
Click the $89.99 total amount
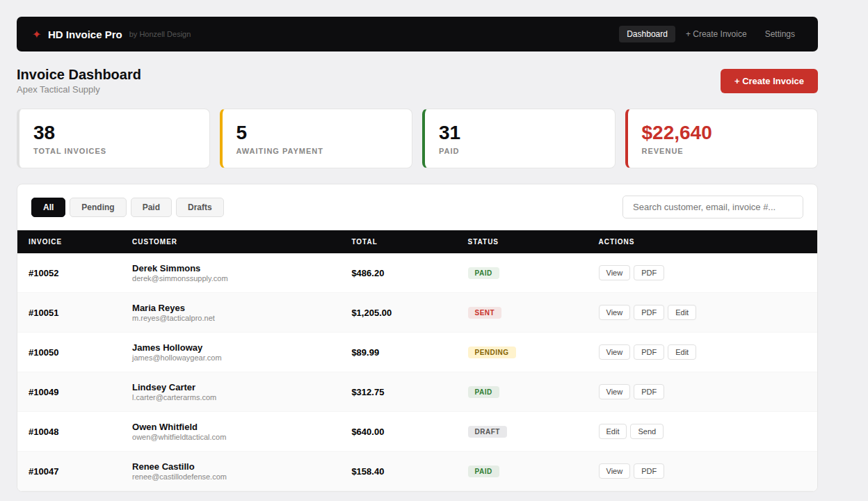[365, 352]
